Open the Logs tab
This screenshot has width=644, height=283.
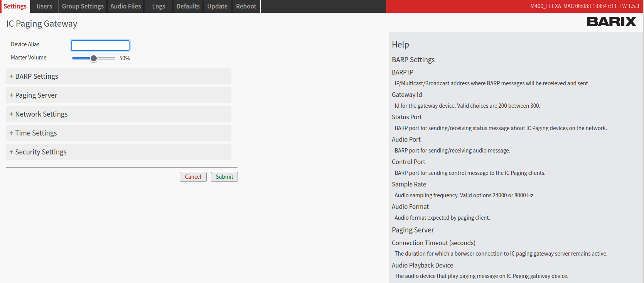coord(158,6)
